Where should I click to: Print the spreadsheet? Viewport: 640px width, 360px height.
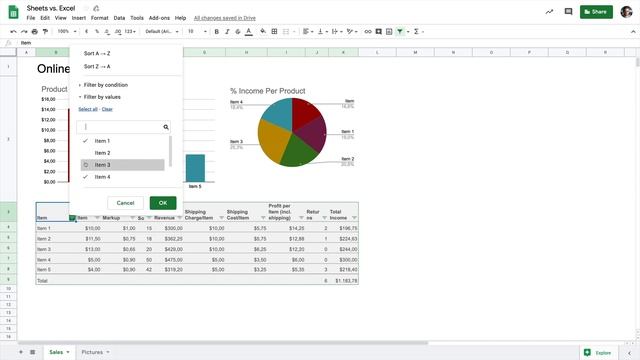point(35,31)
